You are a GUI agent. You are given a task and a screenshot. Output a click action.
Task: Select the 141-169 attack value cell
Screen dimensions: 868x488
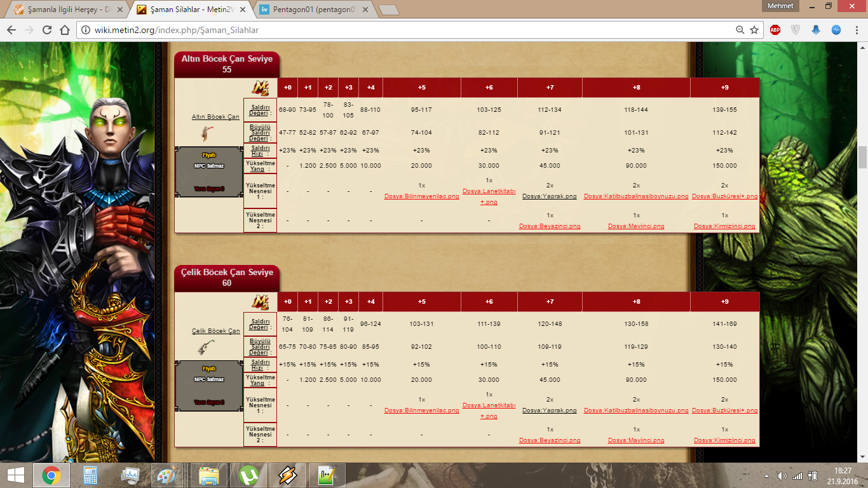click(725, 324)
